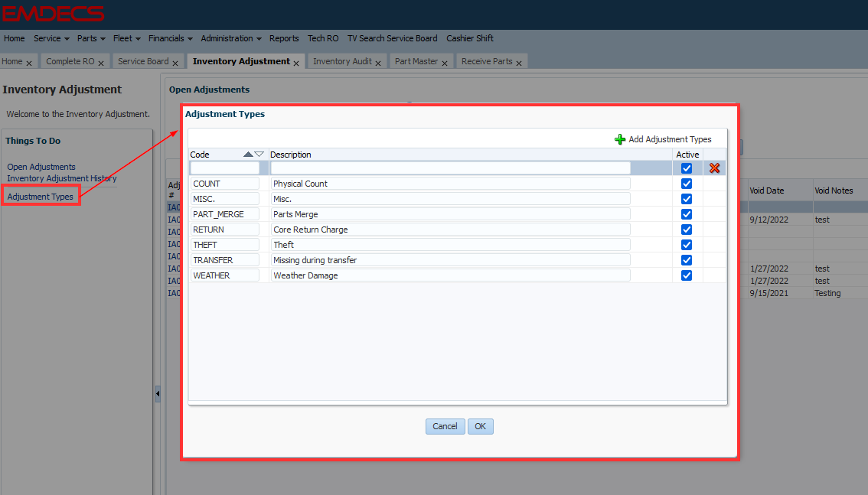Open the Reports menu item
The image size is (868, 495).
click(x=284, y=38)
